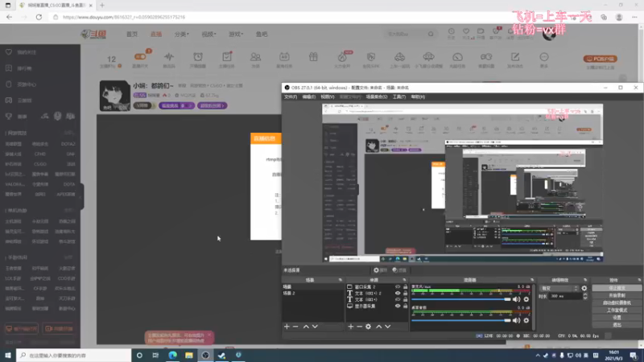Open the 工具(T) menu in OBS
This screenshot has height=362, width=644.
398,97
